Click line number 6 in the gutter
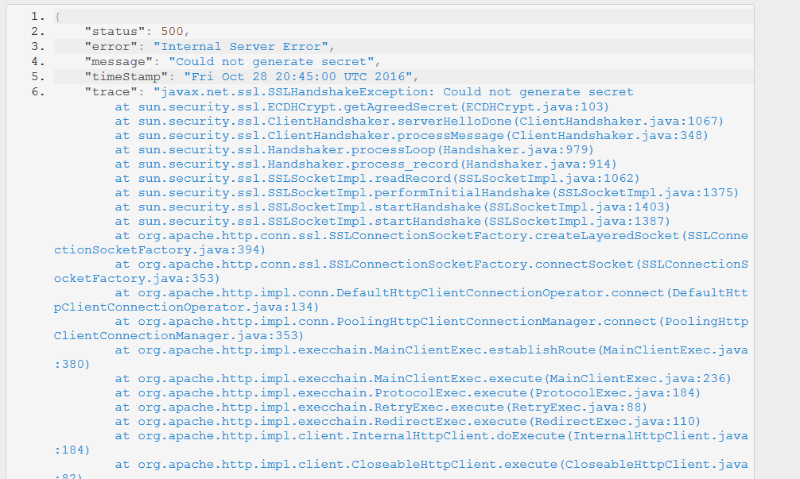The width and height of the screenshot is (800, 479). coord(38,92)
